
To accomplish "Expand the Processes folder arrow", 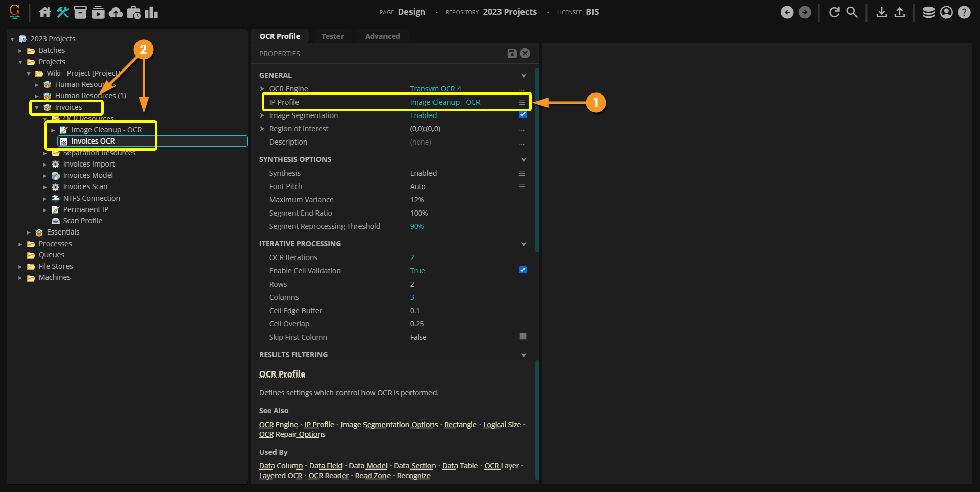I will pos(20,244).
